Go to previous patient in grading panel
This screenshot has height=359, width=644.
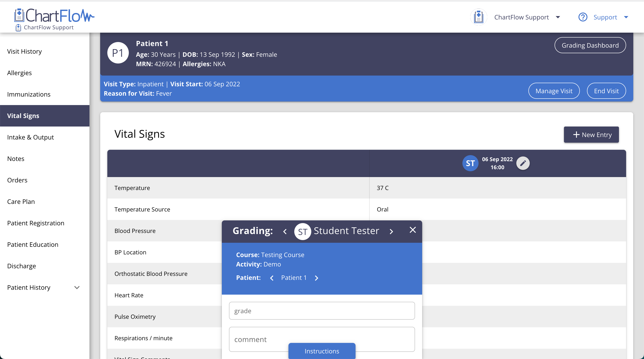click(272, 278)
